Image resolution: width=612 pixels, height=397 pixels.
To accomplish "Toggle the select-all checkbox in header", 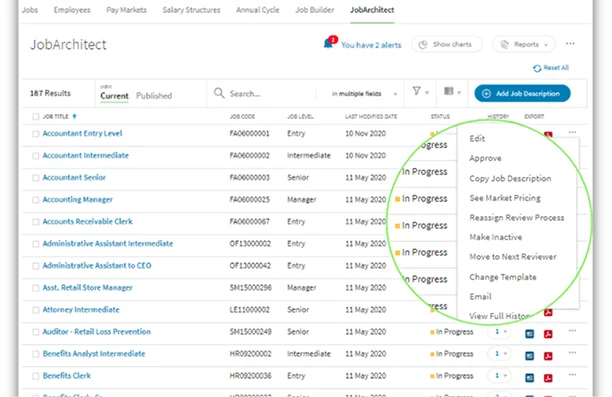I will tap(36, 116).
